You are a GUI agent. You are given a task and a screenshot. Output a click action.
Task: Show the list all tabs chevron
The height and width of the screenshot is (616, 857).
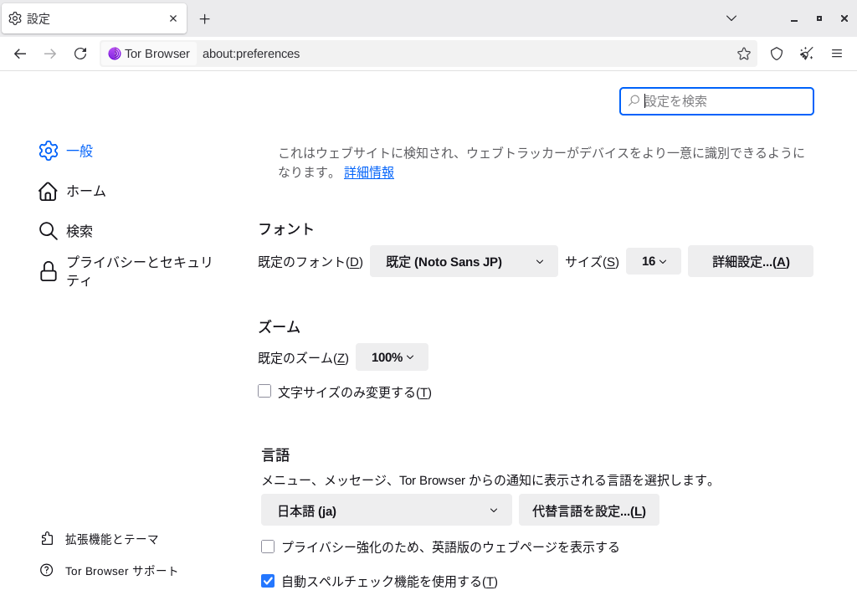pos(731,18)
